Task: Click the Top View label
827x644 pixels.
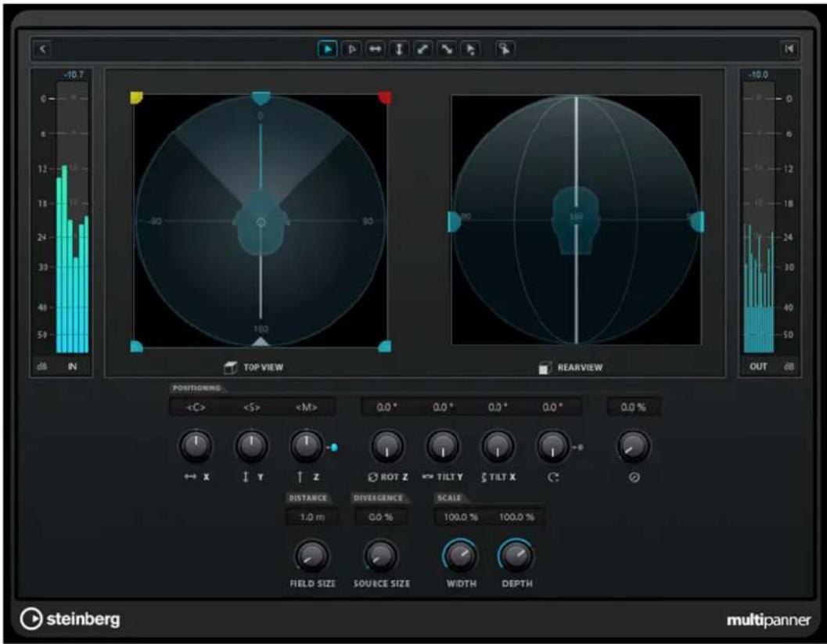Action: pos(263,368)
